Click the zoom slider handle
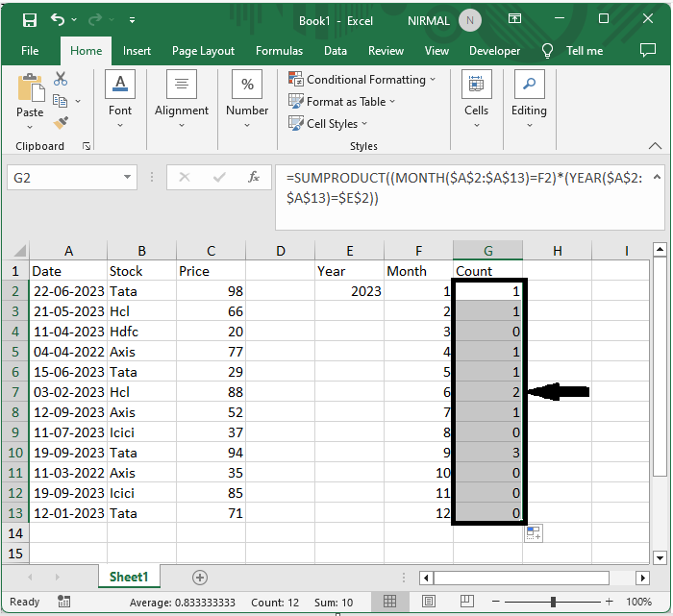 (554, 603)
